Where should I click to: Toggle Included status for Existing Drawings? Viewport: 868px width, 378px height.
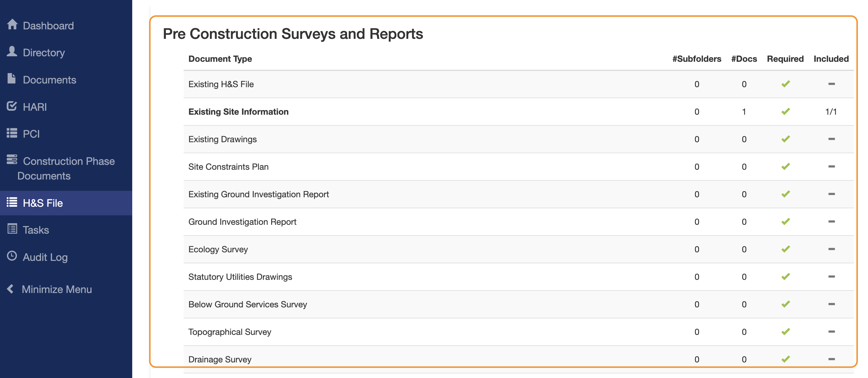[x=831, y=139]
